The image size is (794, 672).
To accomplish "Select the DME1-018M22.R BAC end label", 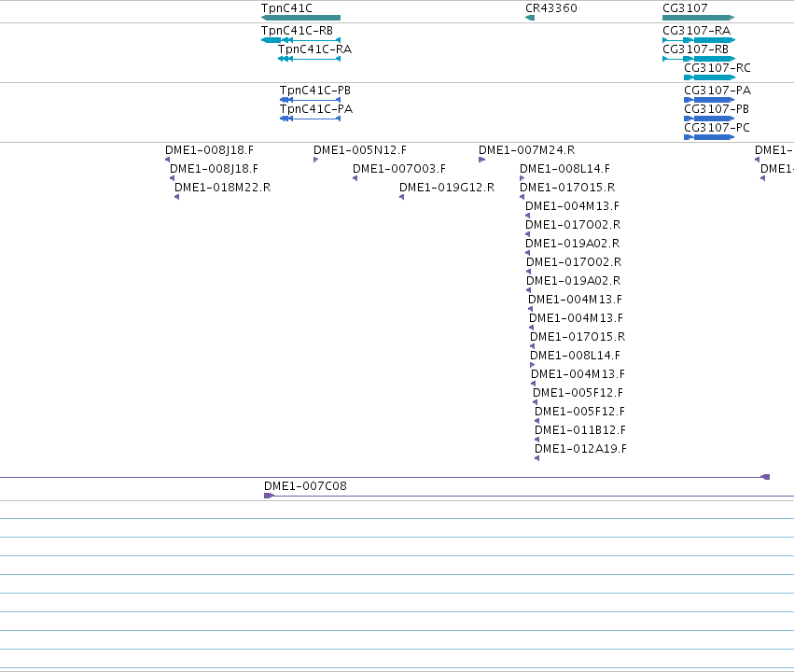I will (x=222, y=188).
